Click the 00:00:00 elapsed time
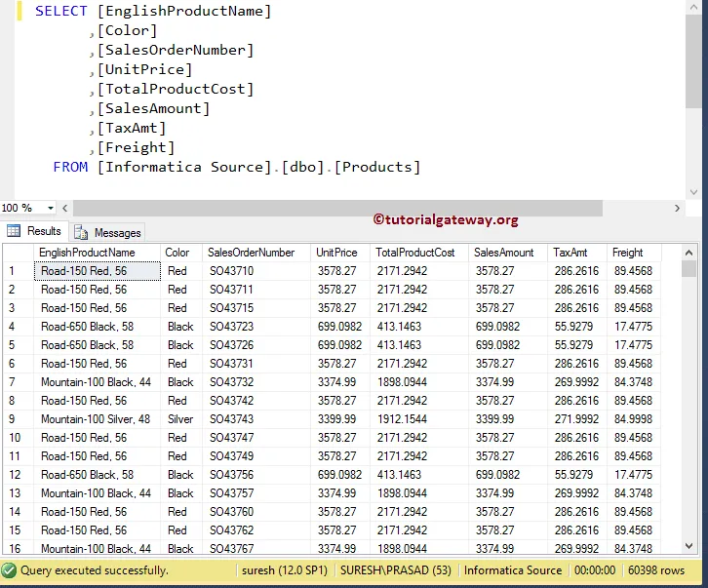 (595, 570)
